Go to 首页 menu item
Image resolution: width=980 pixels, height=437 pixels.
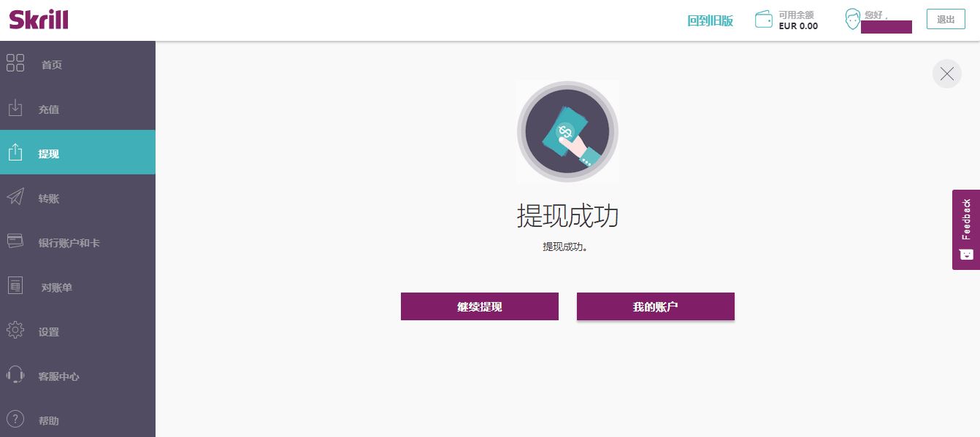(77, 65)
